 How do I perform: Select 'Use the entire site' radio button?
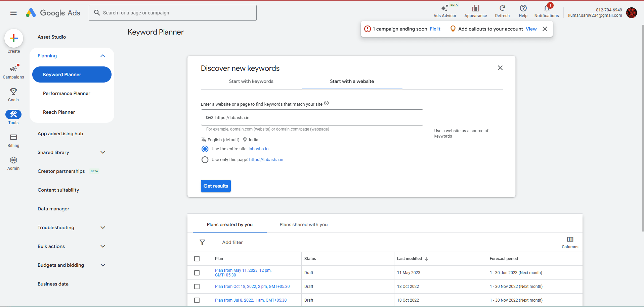point(205,149)
